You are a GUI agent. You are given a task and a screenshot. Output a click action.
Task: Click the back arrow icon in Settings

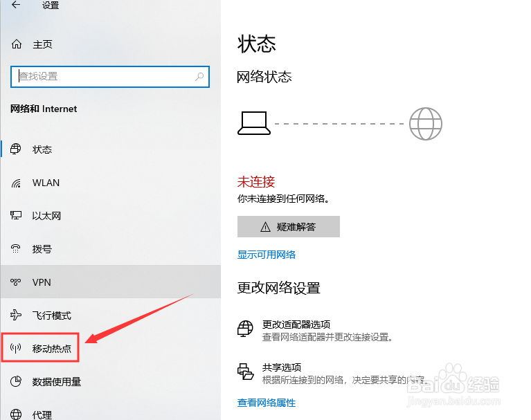16,5
